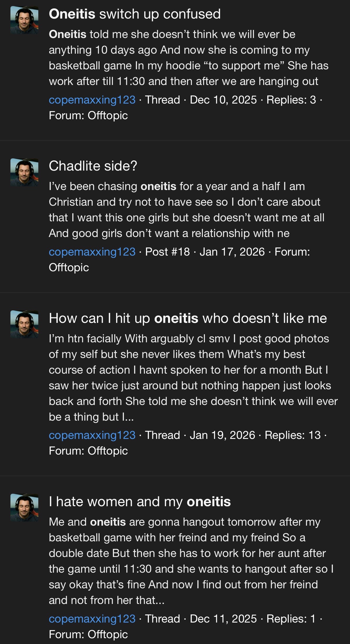Click avatar next to "Chadlite side?" result
Image resolution: width=350 pixels, height=644 pixels.
tap(24, 172)
